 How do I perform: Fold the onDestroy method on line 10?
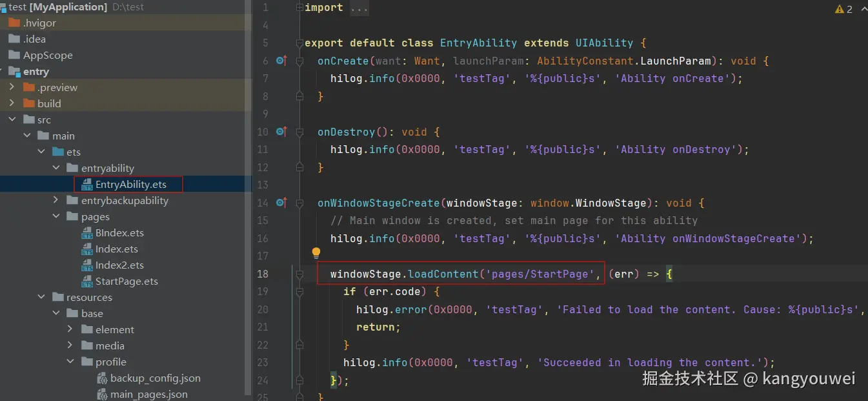tap(299, 132)
